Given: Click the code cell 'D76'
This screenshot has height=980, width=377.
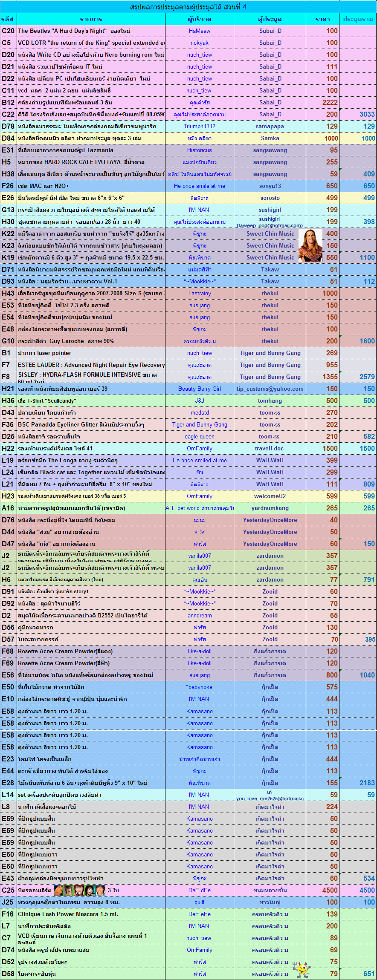Looking at the screenshot, I should tap(9, 520).
